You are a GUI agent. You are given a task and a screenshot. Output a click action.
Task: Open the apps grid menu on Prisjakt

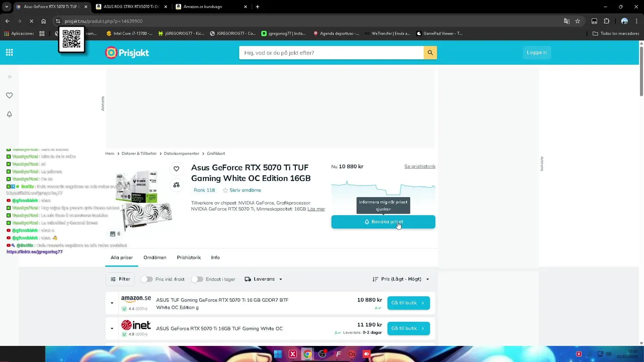(x=10, y=52)
